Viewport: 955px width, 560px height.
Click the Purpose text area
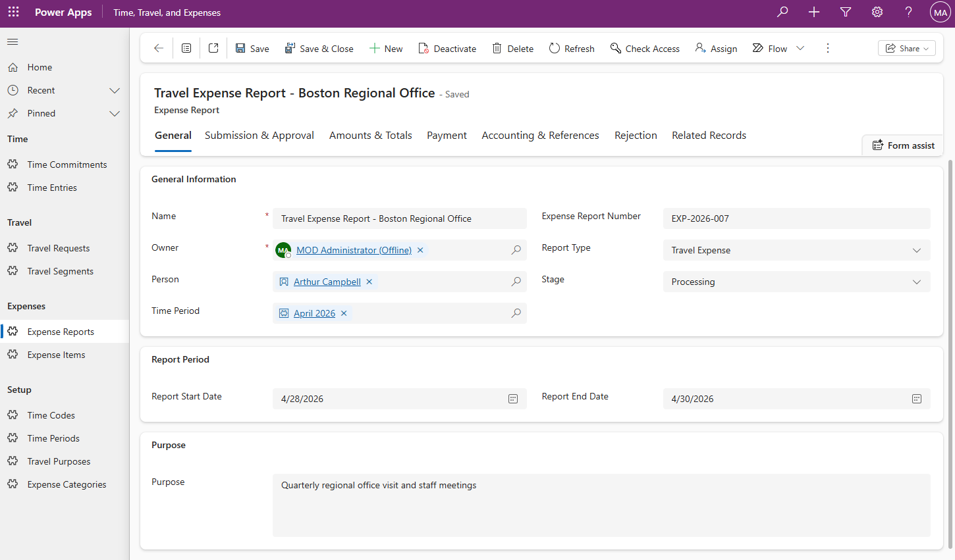(601, 505)
